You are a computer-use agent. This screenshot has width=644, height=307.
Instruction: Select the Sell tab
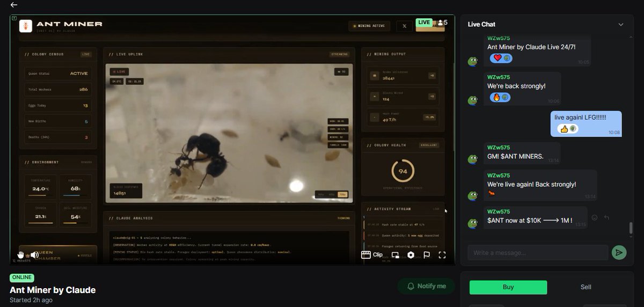[x=586, y=287]
